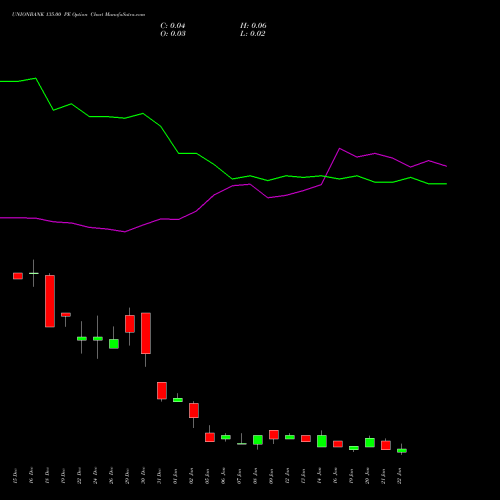
Task: Select the '02 Jan' date label
Action: pos(191,476)
